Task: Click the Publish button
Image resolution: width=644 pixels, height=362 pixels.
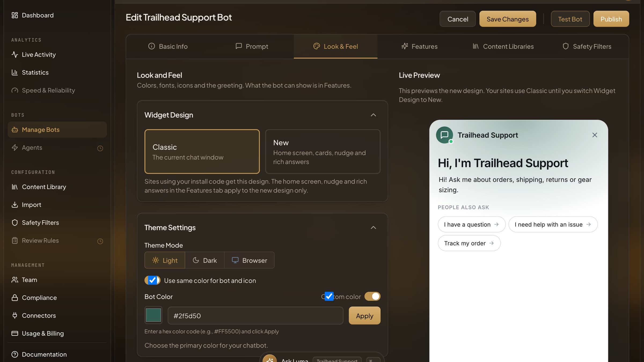Action: click(611, 19)
